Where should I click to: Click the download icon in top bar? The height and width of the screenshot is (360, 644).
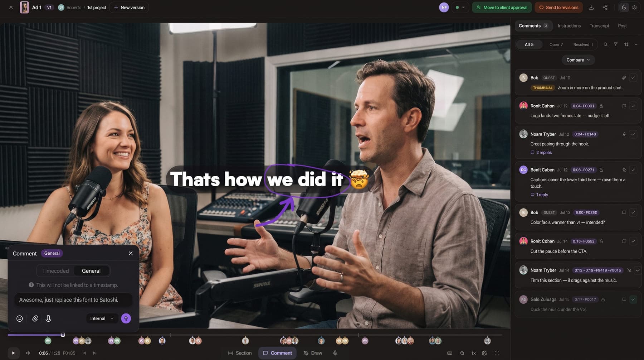(x=591, y=8)
